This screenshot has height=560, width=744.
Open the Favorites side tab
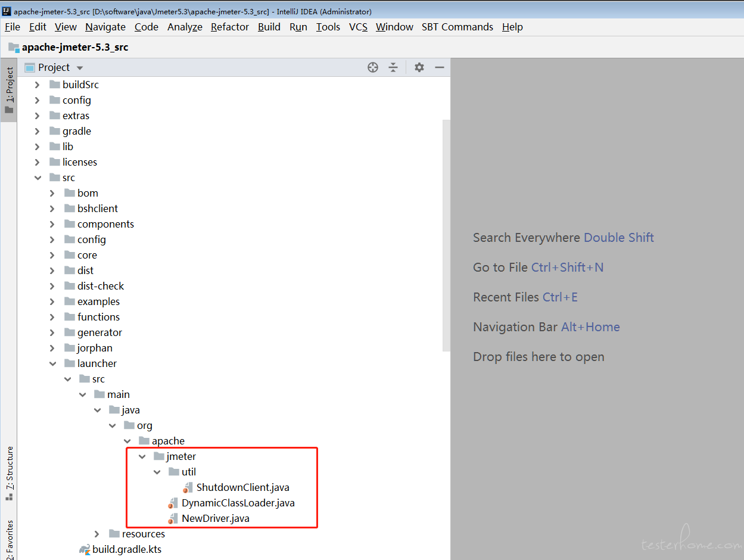[9, 540]
